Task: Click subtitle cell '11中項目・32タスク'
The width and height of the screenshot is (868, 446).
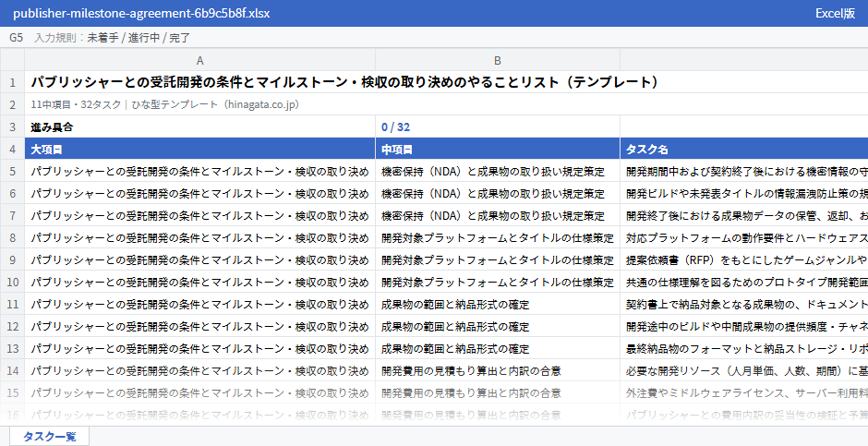Action: pos(446,104)
